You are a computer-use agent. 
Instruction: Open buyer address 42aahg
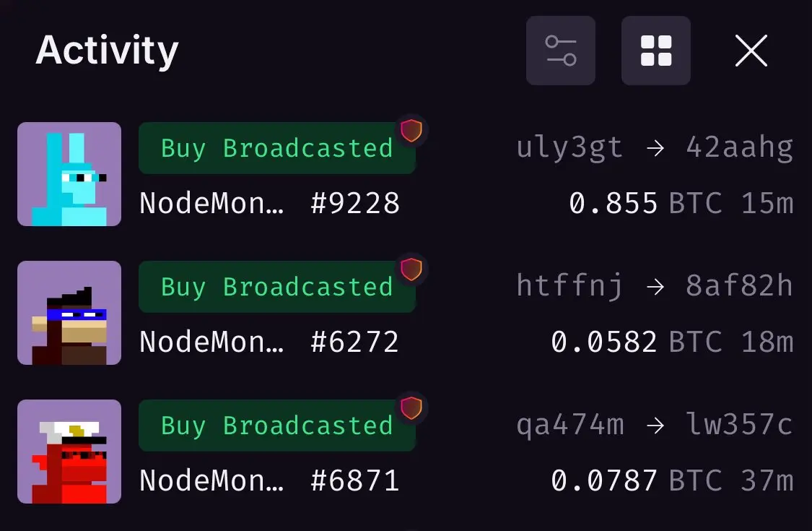click(740, 148)
